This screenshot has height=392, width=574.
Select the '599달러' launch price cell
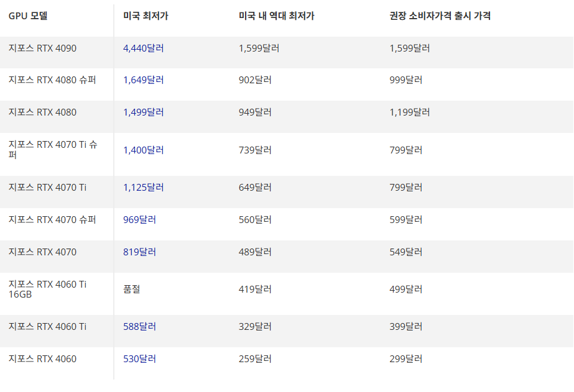click(x=406, y=219)
